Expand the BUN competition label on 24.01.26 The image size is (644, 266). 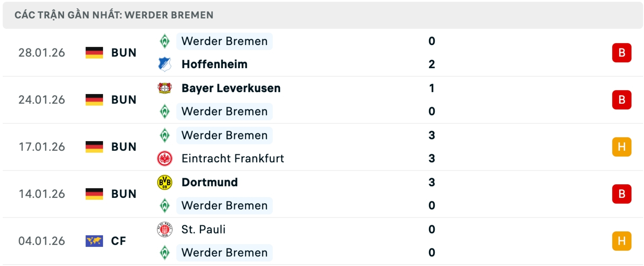(123, 100)
